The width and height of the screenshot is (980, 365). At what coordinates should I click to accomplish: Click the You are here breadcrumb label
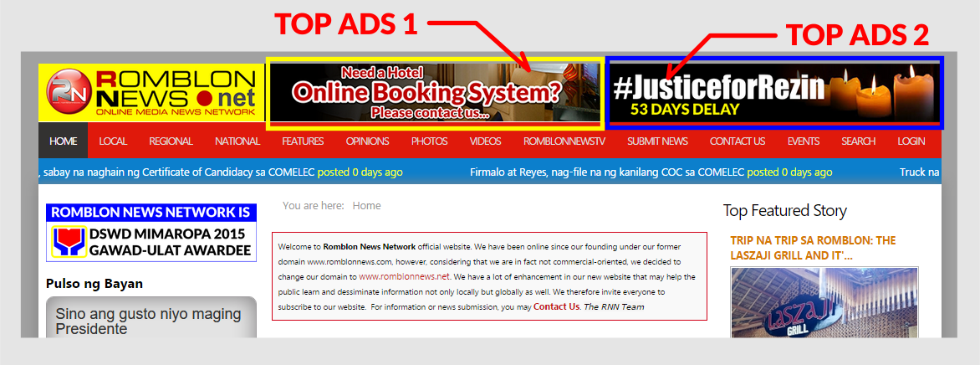click(313, 205)
